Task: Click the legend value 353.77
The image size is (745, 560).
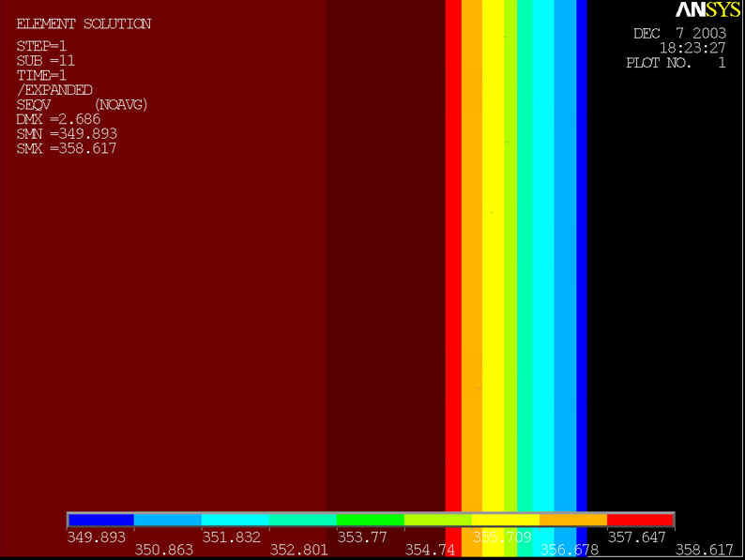Action: 362,537
